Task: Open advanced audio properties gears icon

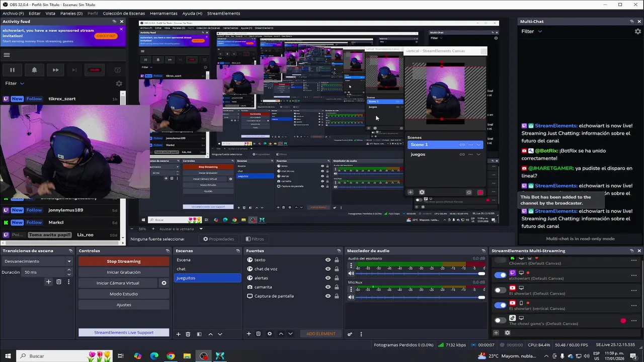Action: (x=350, y=334)
